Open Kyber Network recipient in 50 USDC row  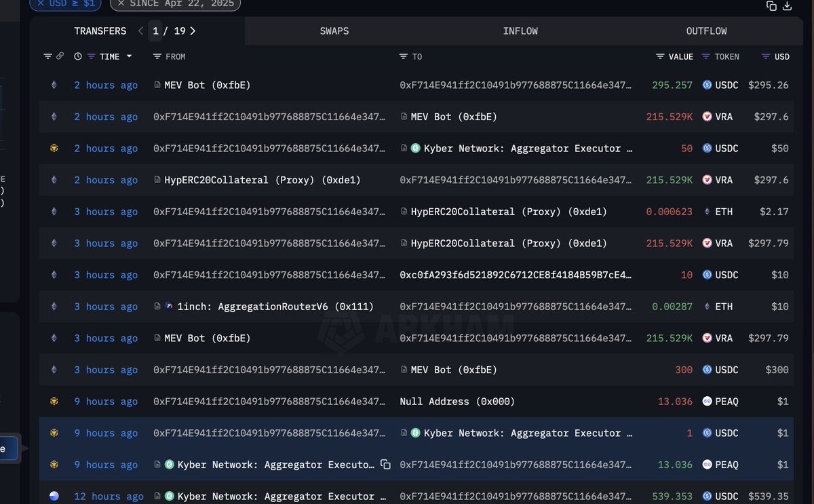(528, 149)
